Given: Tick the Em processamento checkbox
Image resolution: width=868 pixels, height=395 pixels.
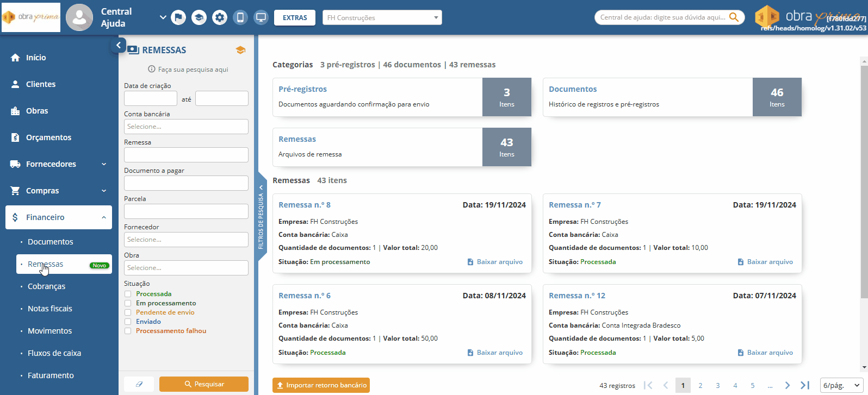Looking at the screenshot, I should point(128,303).
